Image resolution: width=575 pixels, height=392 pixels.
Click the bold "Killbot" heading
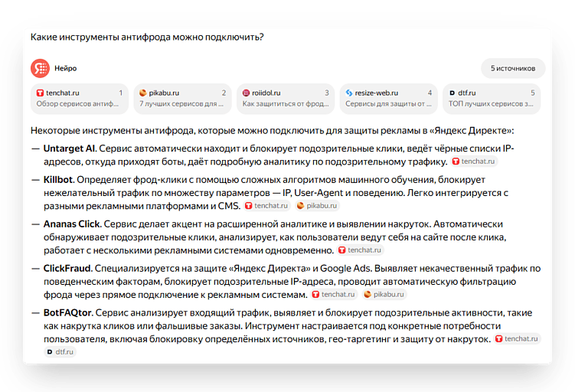(58, 180)
